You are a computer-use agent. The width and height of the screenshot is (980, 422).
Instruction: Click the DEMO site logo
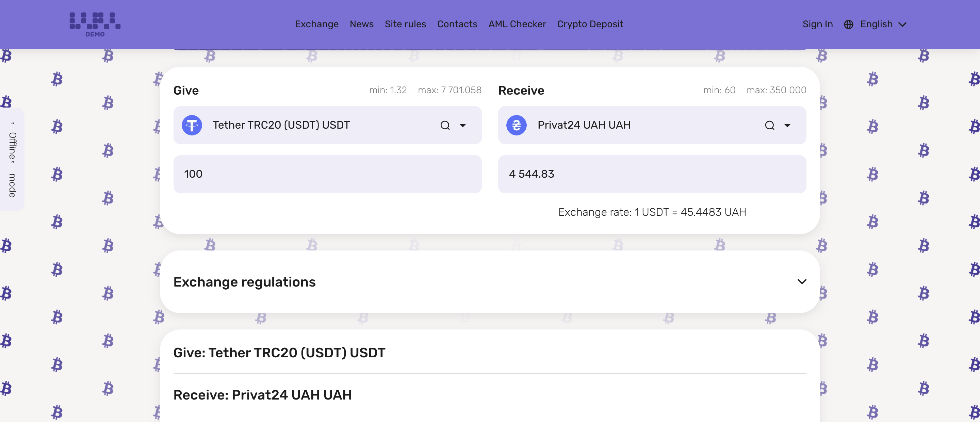pyautogui.click(x=95, y=25)
